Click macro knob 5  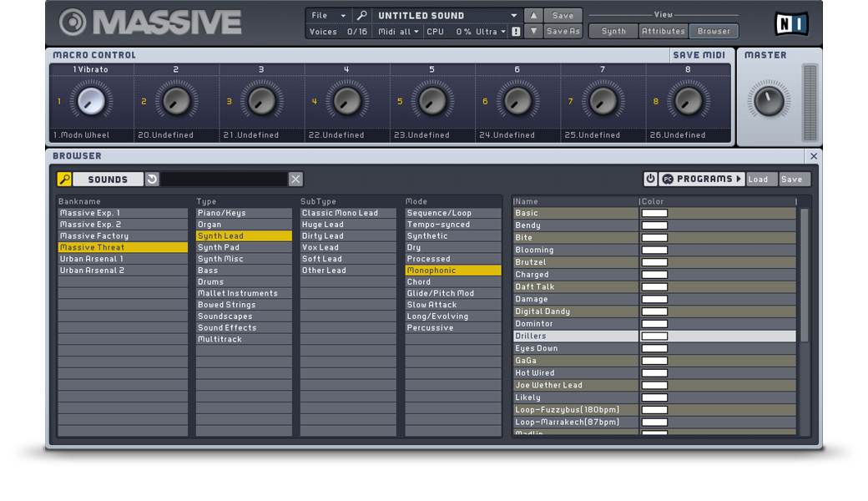[432, 101]
